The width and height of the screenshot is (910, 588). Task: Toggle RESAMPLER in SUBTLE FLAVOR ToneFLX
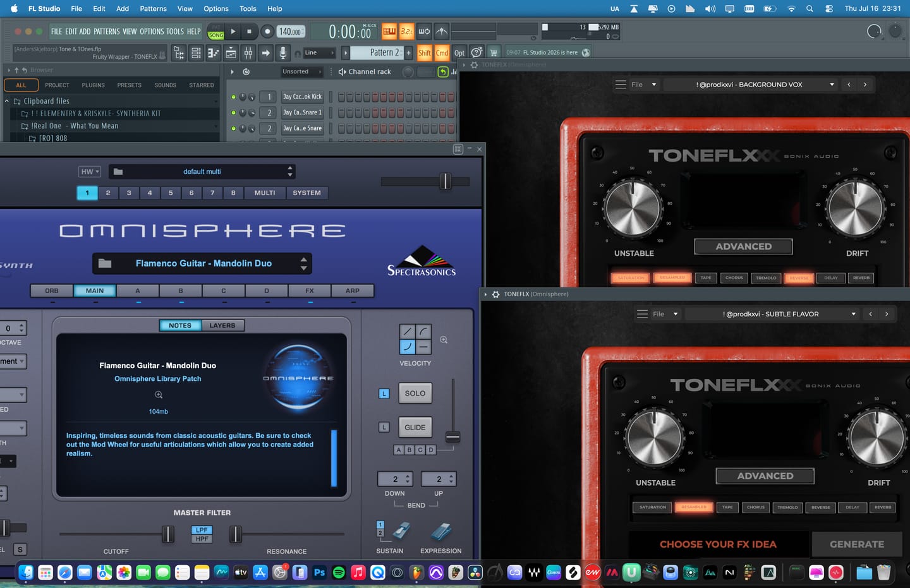pyautogui.click(x=694, y=507)
